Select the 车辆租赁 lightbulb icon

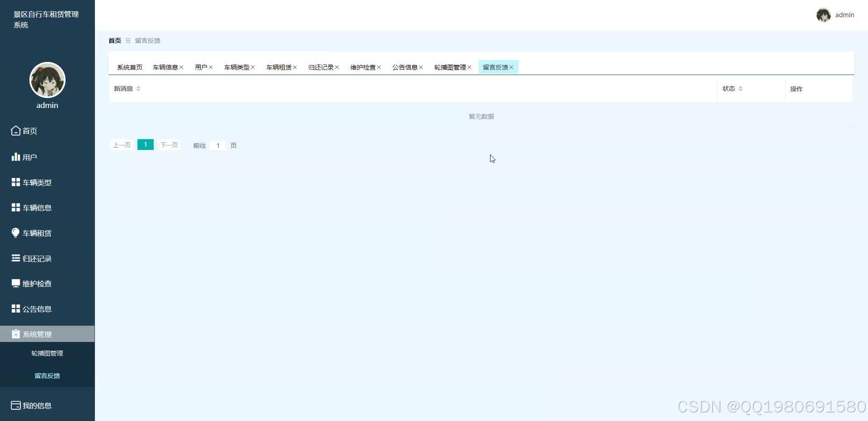click(15, 233)
